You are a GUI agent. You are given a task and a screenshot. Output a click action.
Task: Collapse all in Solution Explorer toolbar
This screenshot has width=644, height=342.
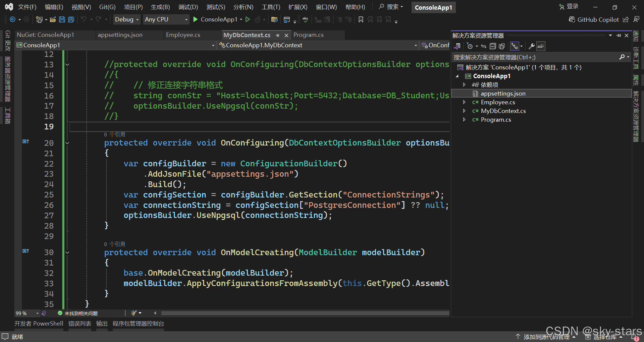tap(493, 46)
